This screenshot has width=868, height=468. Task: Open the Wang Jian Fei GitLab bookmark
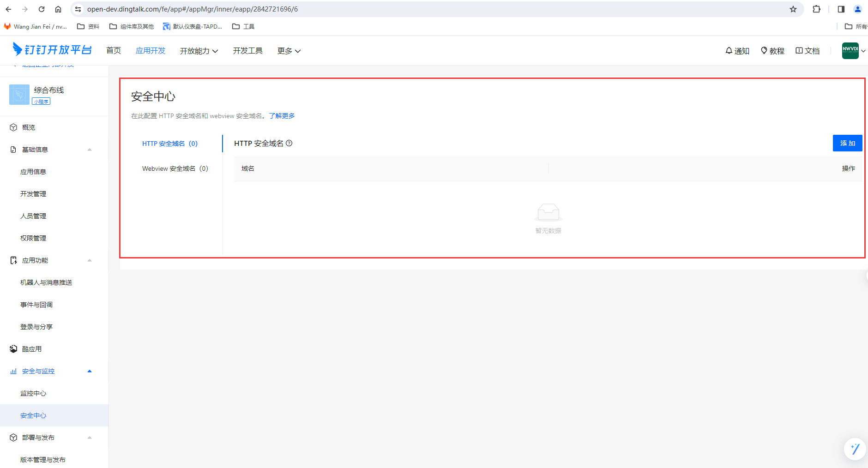coord(36,27)
